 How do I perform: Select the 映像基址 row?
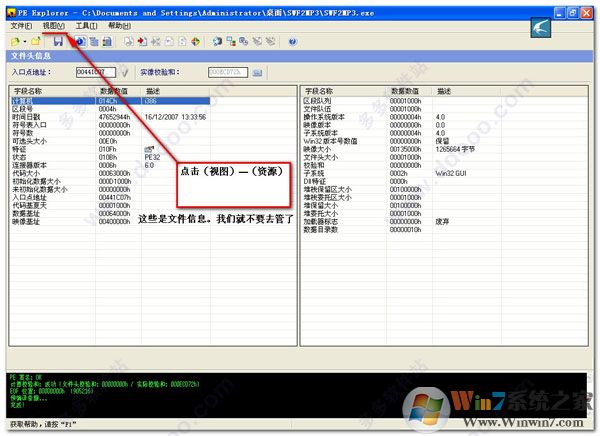tap(110, 222)
